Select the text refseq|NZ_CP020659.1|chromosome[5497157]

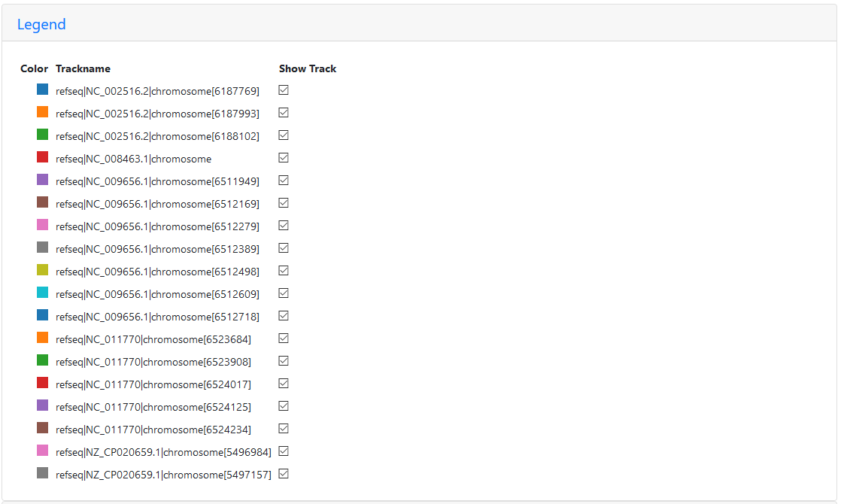(x=163, y=475)
